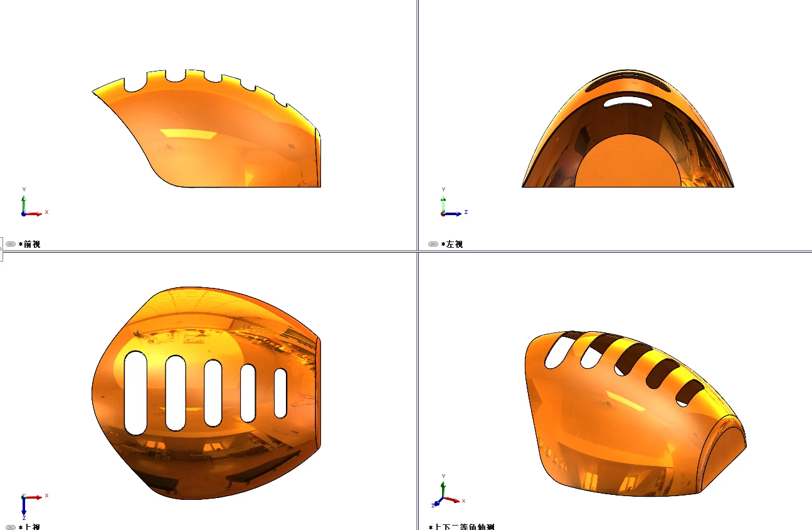The width and height of the screenshot is (812, 530).
Task: Select the rounded end cap in isometric model
Action: (721, 453)
